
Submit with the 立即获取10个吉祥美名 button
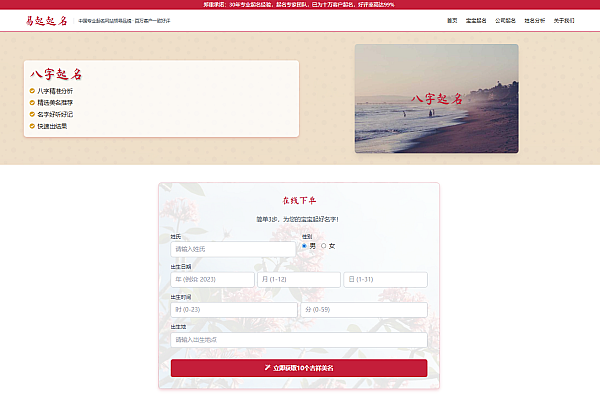(299, 368)
